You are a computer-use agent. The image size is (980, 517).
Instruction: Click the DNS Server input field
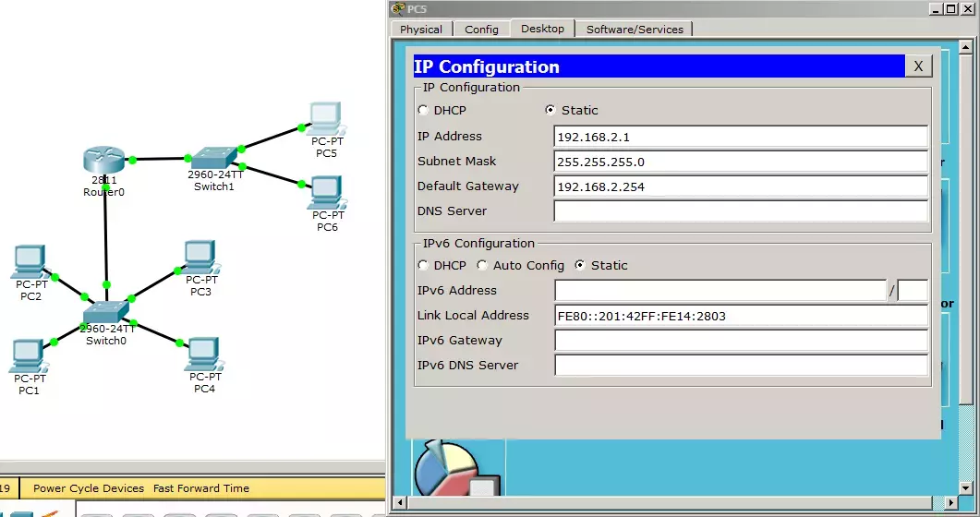(x=741, y=211)
